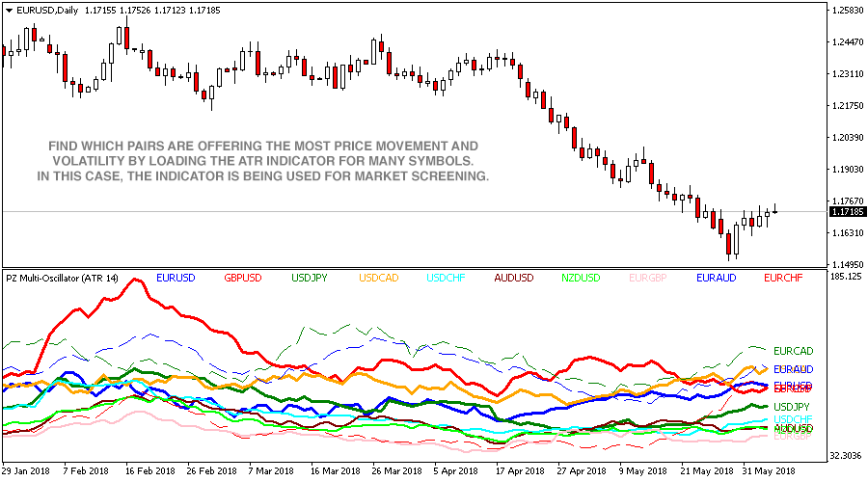Click the dark red AUDUSD legend label at top

tap(514, 278)
